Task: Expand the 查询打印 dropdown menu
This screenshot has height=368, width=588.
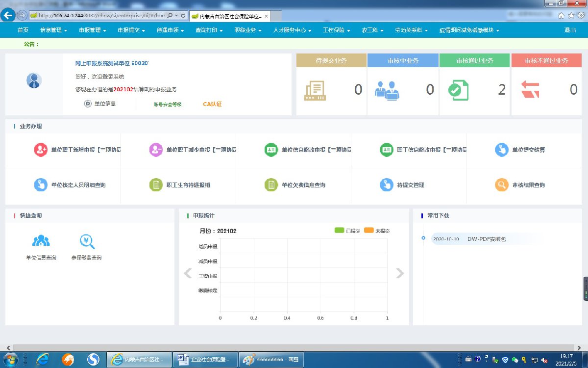Action: point(209,30)
